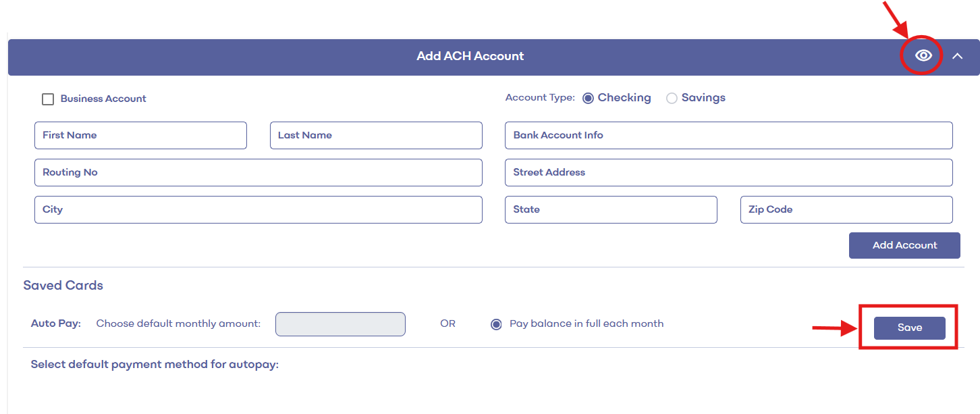Click the eye icon in the header

(923, 56)
